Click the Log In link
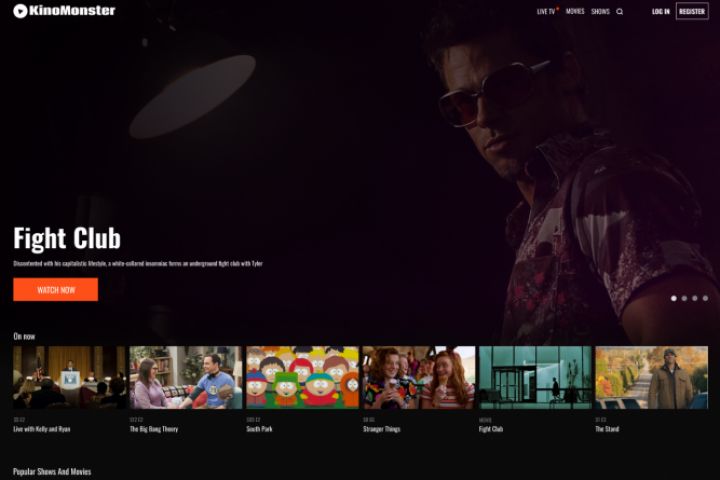Image resolution: width=720 pixels, height=480 pixels. [x=661, y=11]
